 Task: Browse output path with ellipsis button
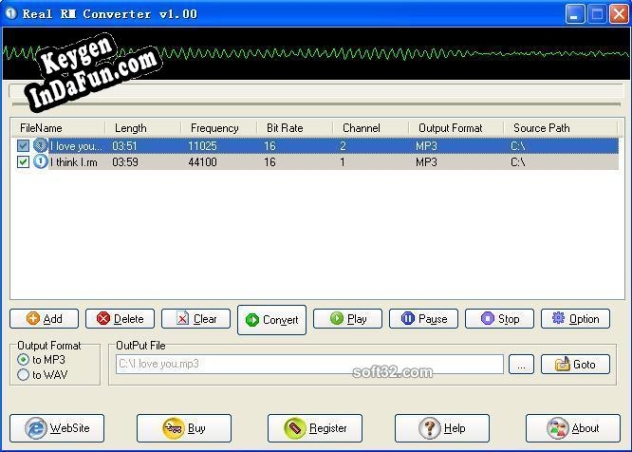[521, 364]
